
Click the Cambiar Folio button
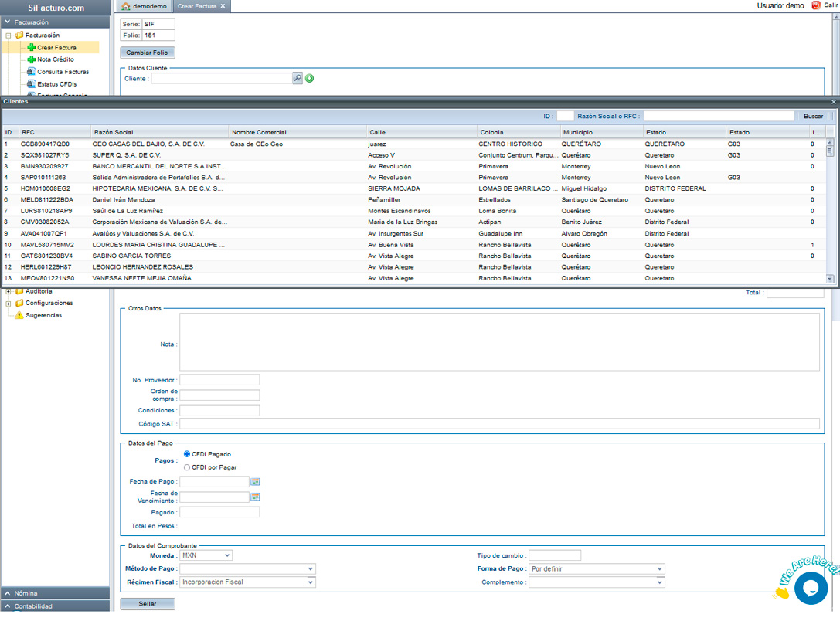coord(148,53)
